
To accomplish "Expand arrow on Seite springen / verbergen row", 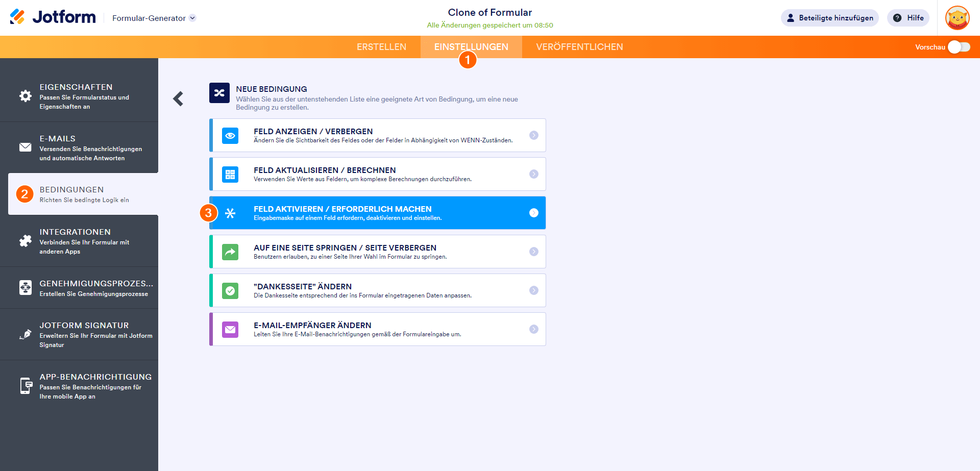I will tap(533, 252).
